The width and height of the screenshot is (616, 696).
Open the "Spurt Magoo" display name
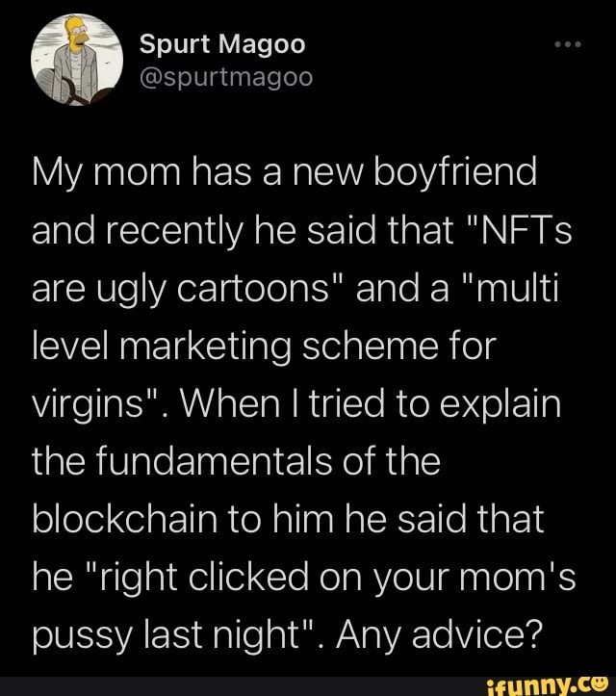tap(222, 43)
